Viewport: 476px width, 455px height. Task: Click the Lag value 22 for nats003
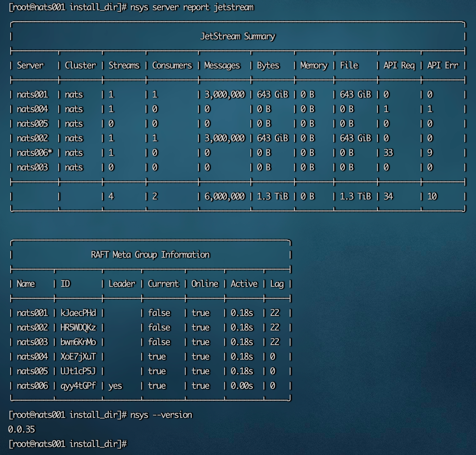[x=275, y=342]
